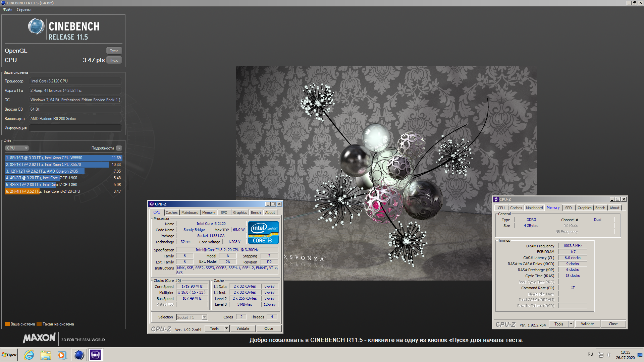Run the CPU test with Пуск
Image resolution: width=644 pixels, height=362 pixels.
(x=114, y=60)
